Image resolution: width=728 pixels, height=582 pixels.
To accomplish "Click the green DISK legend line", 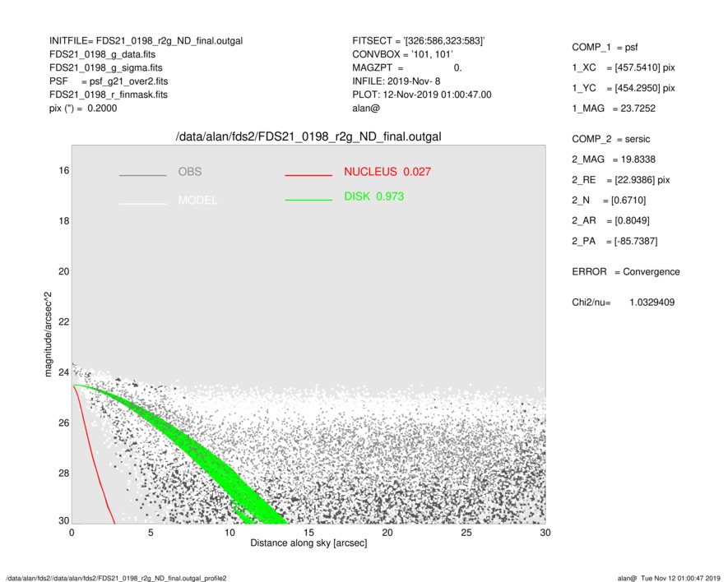I will pyautogui.click(x=308, y=200).
